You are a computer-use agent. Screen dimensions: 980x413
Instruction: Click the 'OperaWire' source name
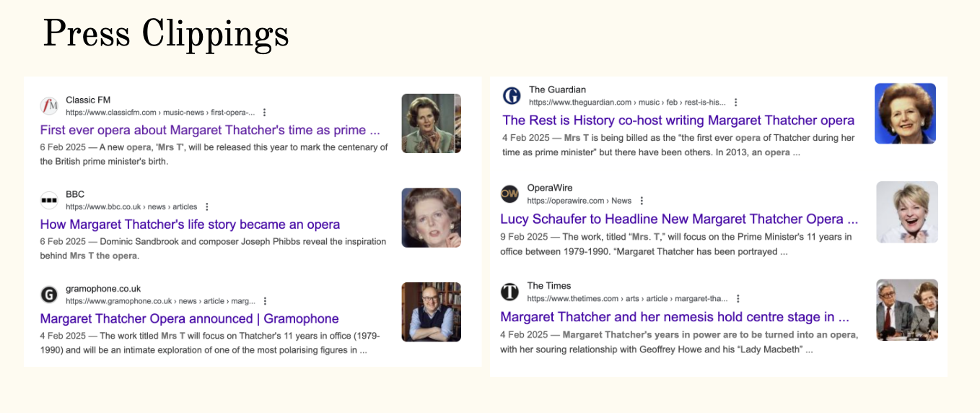[550, 188]
